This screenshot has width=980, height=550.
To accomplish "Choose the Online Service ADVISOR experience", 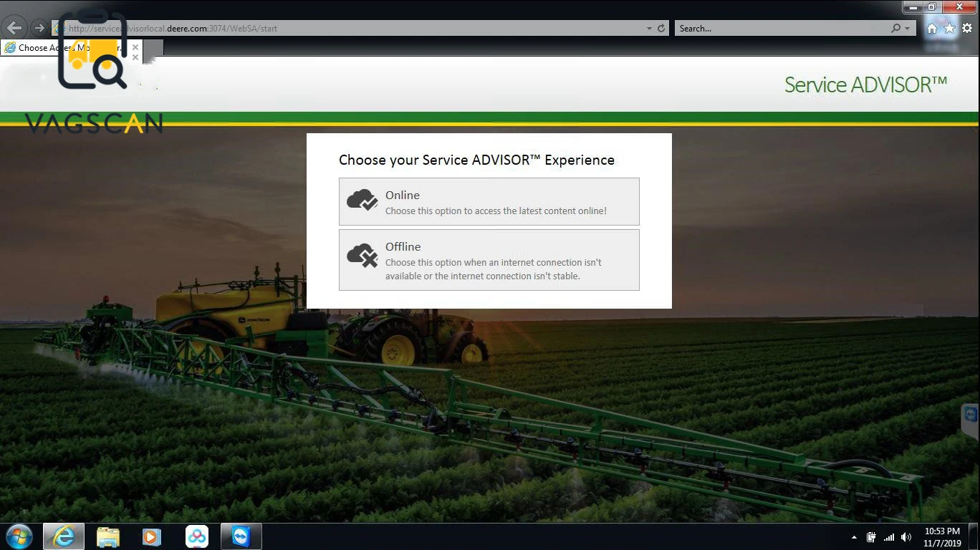I will click(x=489, y=202).
